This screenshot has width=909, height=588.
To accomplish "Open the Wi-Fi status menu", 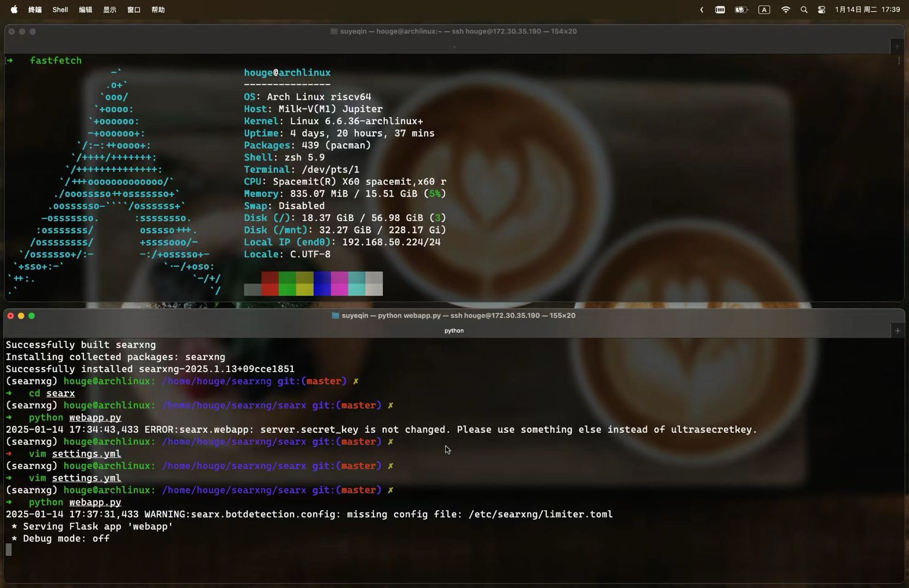I will [785, 10].
